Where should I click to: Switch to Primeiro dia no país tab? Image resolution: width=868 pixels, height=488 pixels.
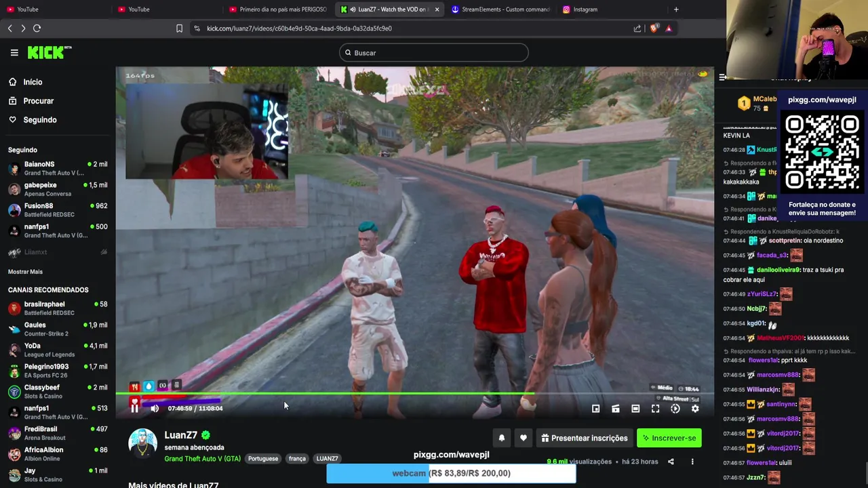(x=279, y=9)
